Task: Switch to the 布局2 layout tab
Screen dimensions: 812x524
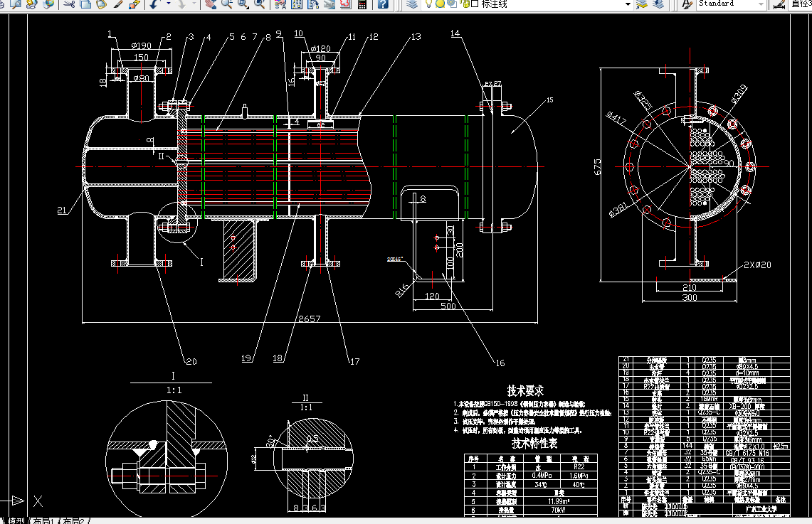Action: coord(73,520)
